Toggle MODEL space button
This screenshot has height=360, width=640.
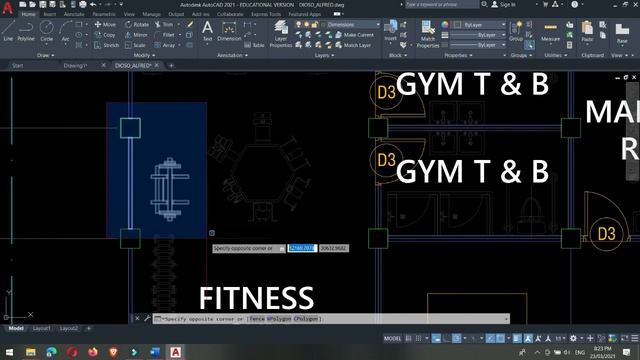coord(392,338)
